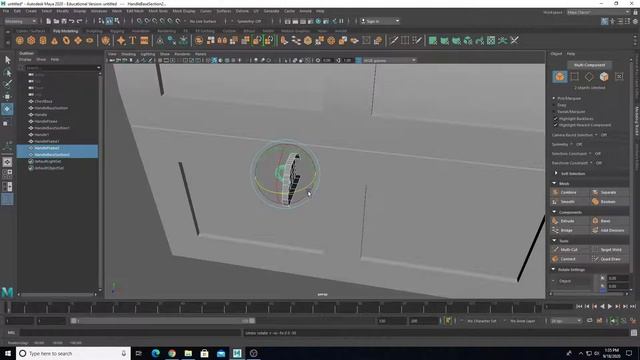Click the Separate button
Screen dimensions: 640x360
point(609,192)
